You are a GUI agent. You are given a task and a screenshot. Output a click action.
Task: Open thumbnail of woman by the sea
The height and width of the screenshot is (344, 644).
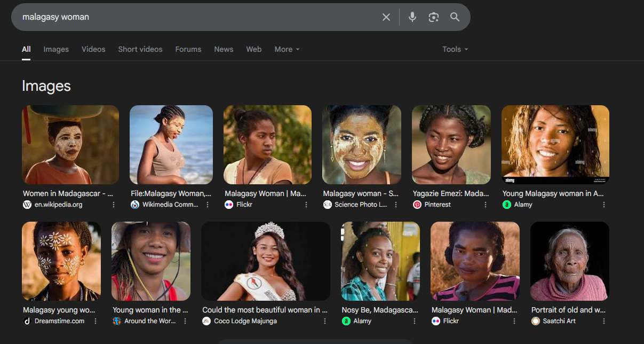171,145
